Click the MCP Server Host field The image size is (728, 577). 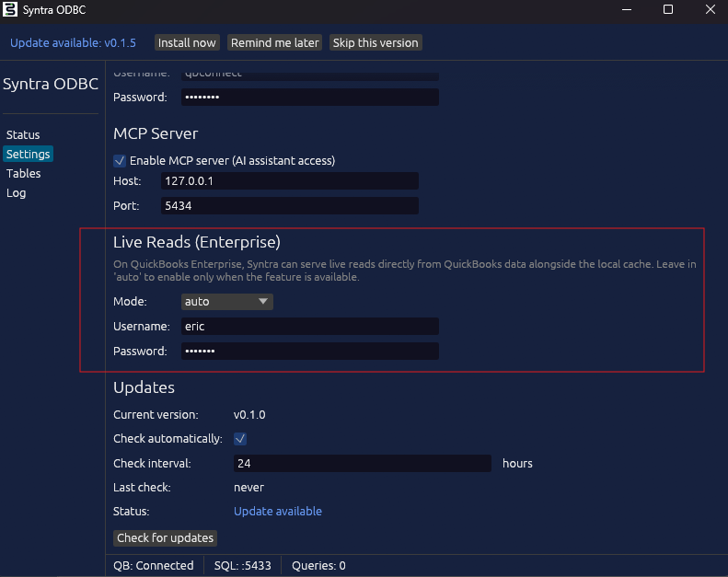pos(290,181)
